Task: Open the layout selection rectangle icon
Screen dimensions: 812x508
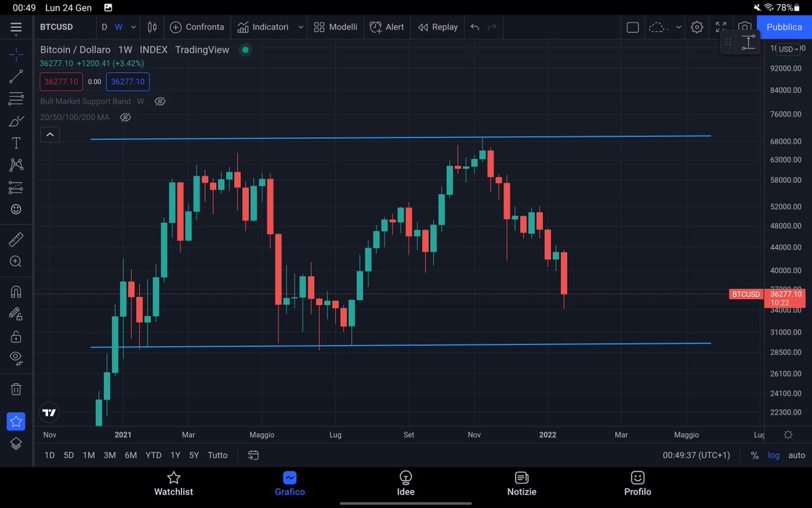Action: [633, 28]
